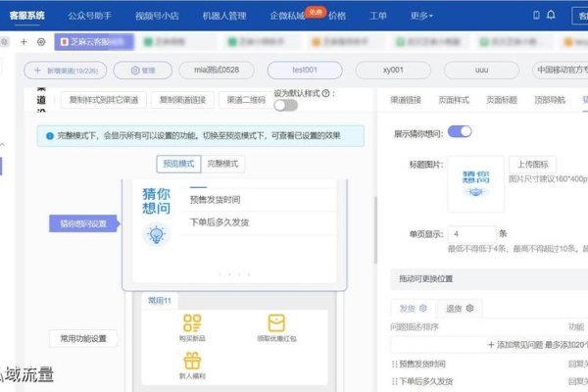
Task: Click the 标题图片 thumbnail
Action: (475, 184)
